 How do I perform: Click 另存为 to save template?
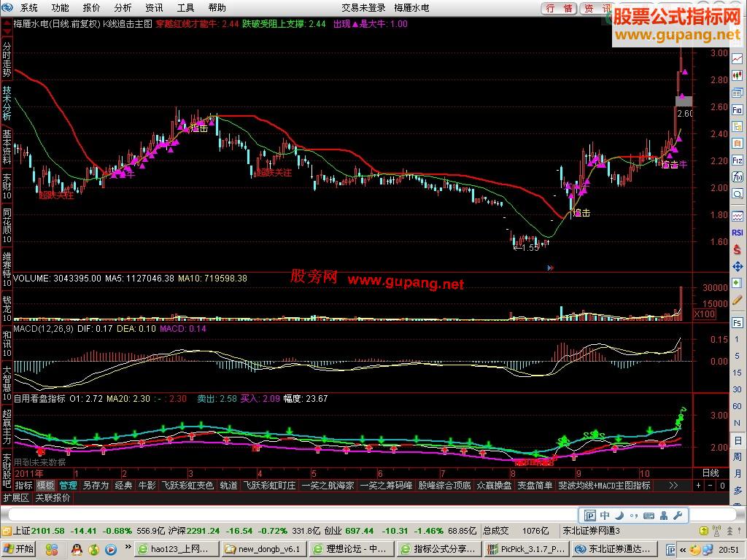96,485
